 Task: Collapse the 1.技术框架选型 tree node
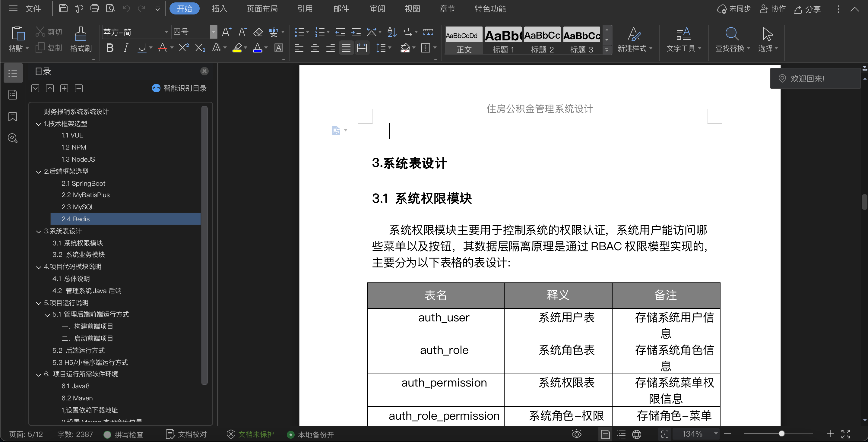coord(38,124)
